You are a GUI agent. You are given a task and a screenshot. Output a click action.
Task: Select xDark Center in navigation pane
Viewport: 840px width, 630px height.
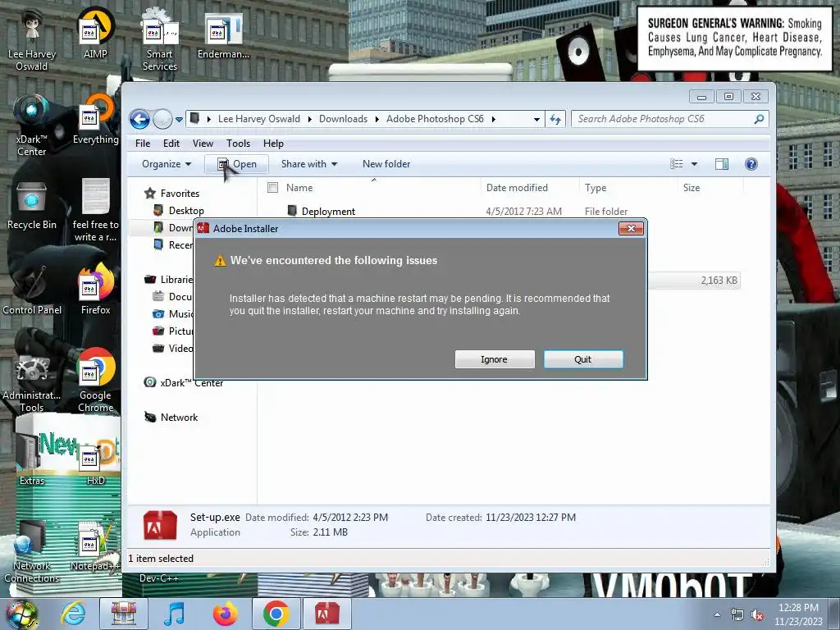coord(191,382)
